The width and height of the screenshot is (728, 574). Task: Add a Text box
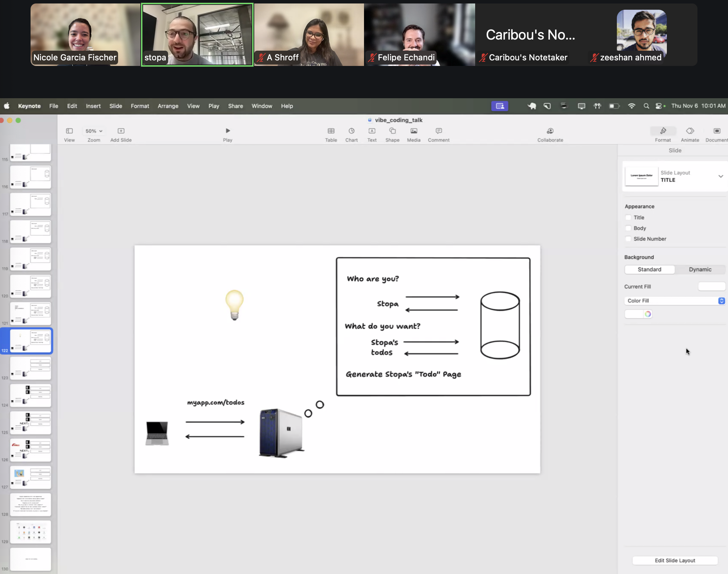[x=372, y=131]
